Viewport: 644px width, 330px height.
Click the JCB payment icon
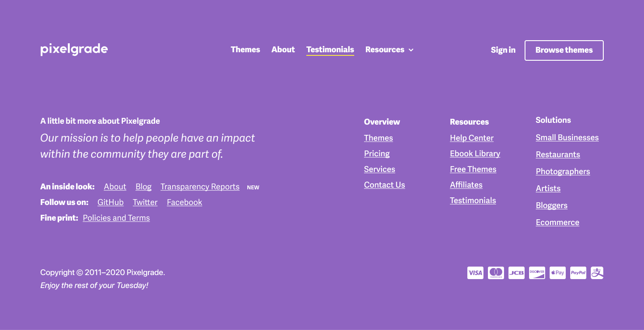tap(516, 272)
